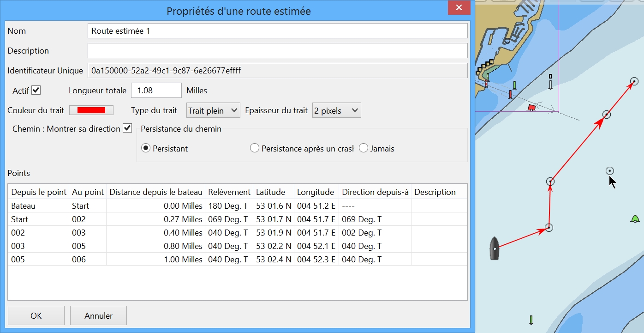Click the Latitude column header
This screenshot has width=644, height=333.
tap(274, 192)
